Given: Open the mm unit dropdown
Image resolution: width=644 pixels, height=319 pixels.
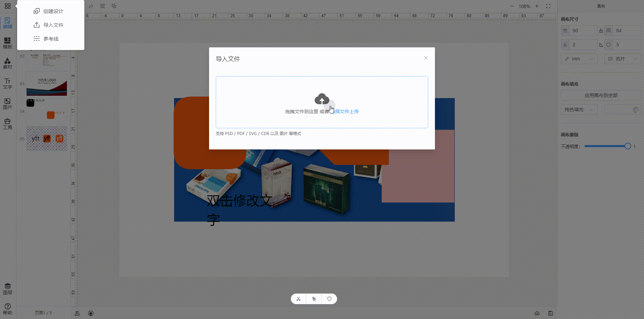Looking at the screenshot, I should point(579,59).
